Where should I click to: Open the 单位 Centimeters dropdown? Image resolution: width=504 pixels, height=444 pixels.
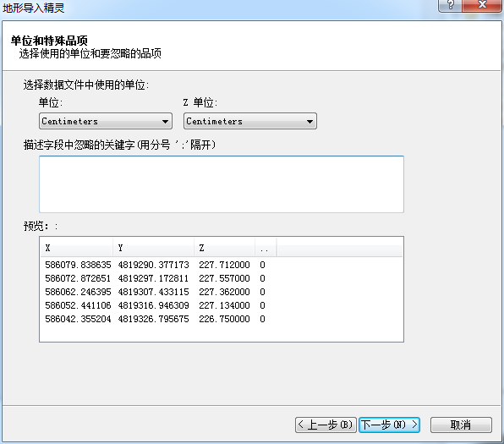[x=106, y=121]
